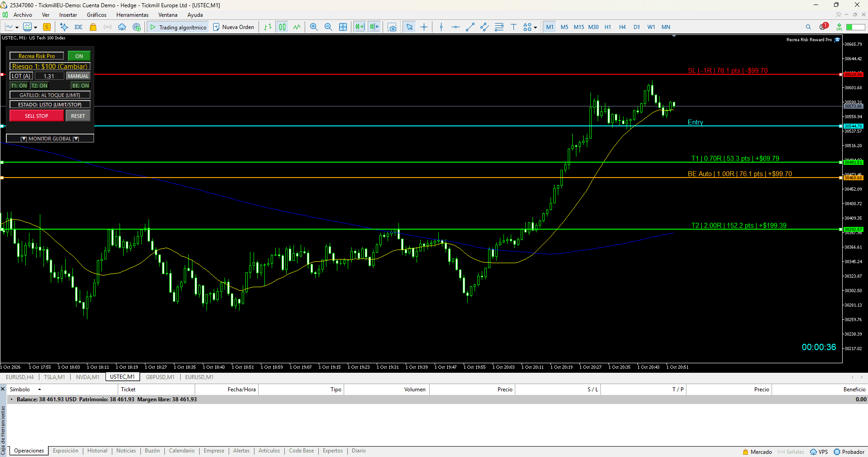Sort by Símbolo column arrow
This screenshot has width=868, height=457.
click(x=39, y=390)
